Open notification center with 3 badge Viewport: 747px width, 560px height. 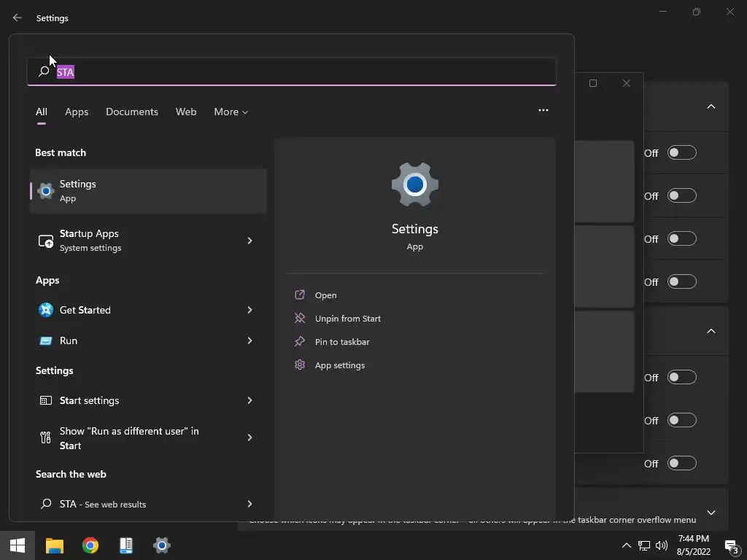tap(731, 546)
